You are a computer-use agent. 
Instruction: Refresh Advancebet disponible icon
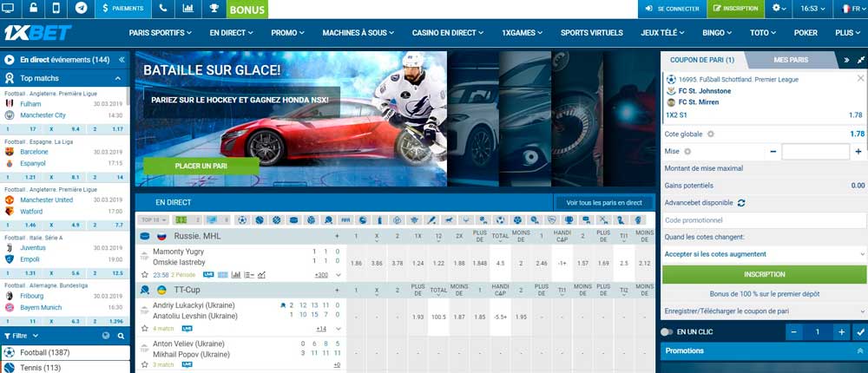741,203
